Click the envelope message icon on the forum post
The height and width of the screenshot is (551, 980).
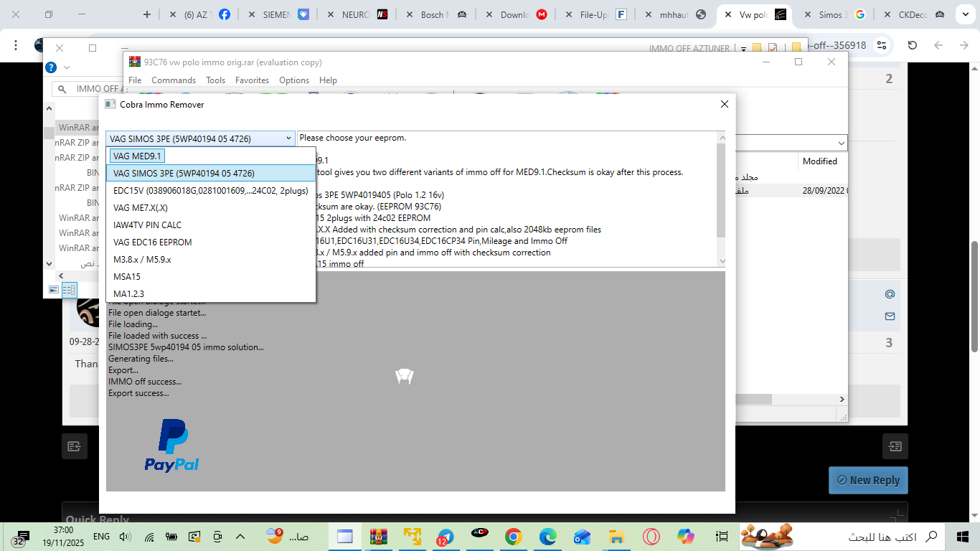point(890,316)
